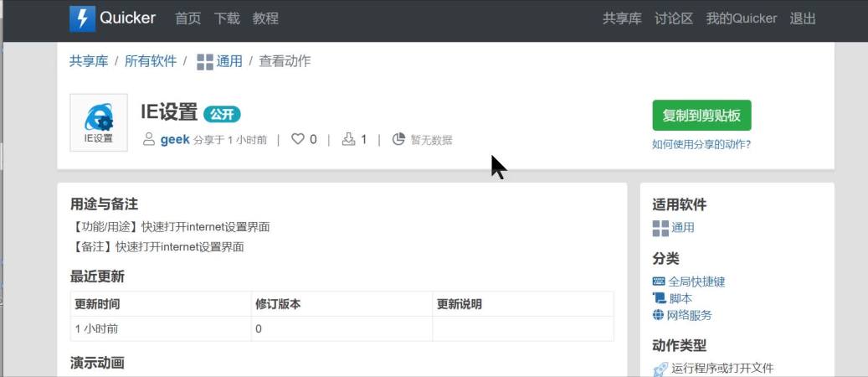Click the 通用 link under 适用软件
868x377 pixels.
pos(682,228)
